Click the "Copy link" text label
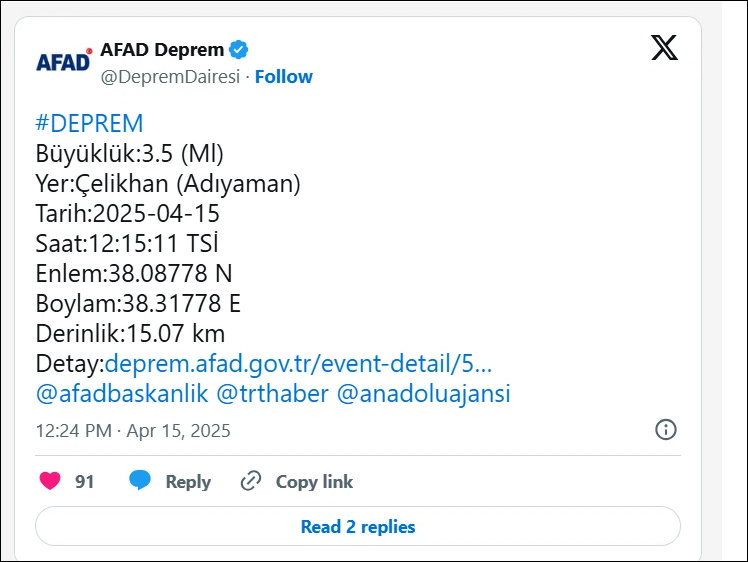This screenshot has height=562, width=748. click(314, 482)
